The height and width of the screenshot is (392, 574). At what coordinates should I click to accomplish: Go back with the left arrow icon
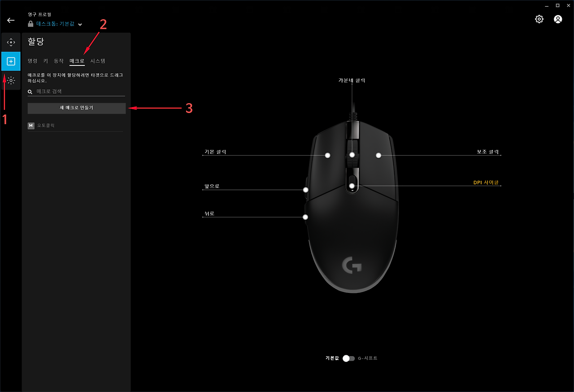(11, 20)
